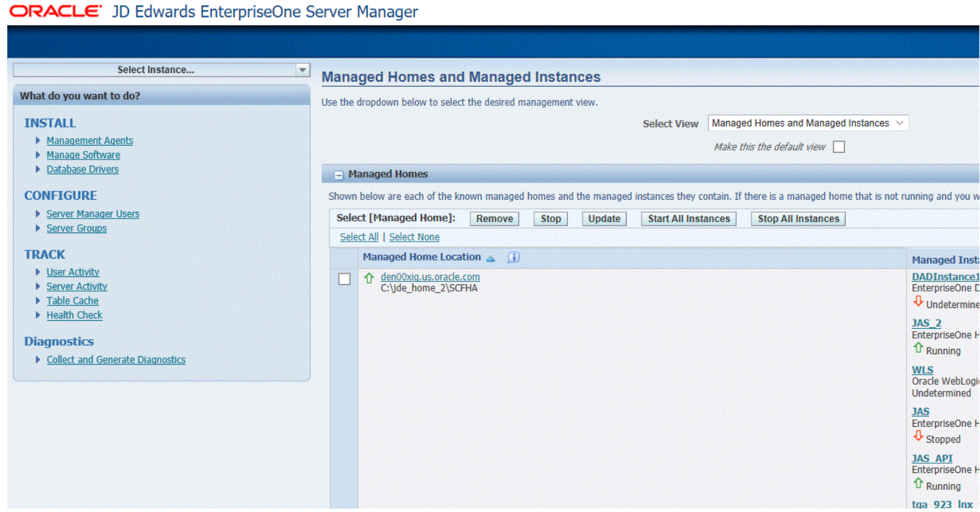Open the Health Check link

click(x=74, y=315)
